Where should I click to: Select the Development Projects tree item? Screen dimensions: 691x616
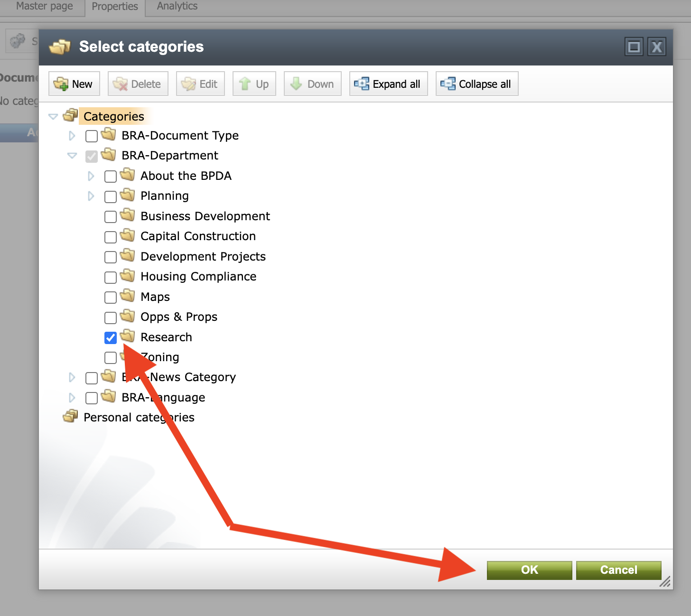pos(203,257)
